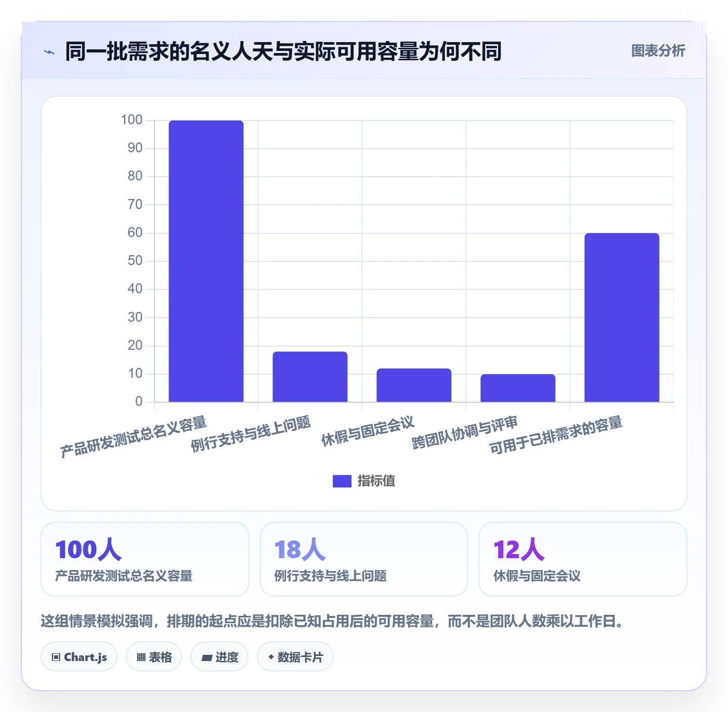This screenshot has width=728, height=712.
Task: Click the y-axis value 100
Action: point(132,120)
